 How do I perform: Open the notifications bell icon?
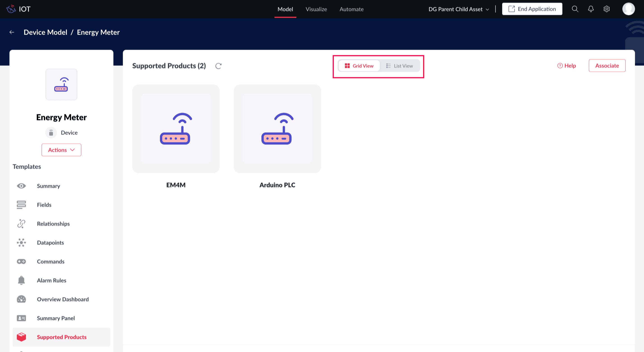(x=590, y=9)
